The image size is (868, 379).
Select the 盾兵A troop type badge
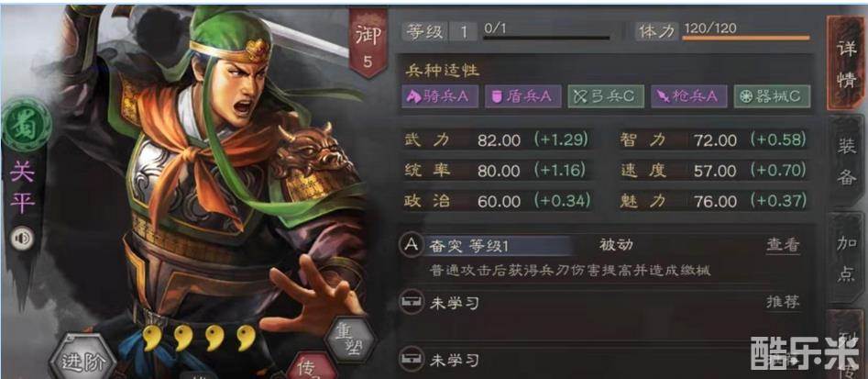[x=522, y=96]
